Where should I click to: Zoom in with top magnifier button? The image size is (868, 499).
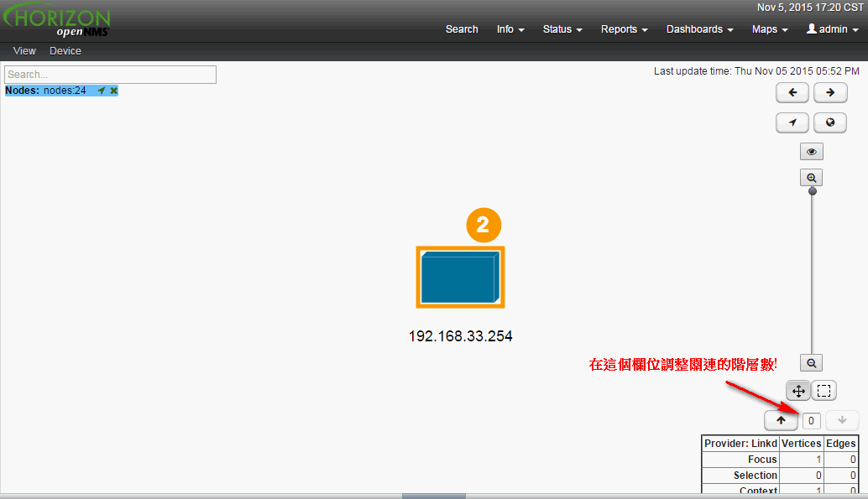click(x=812, y=178)
